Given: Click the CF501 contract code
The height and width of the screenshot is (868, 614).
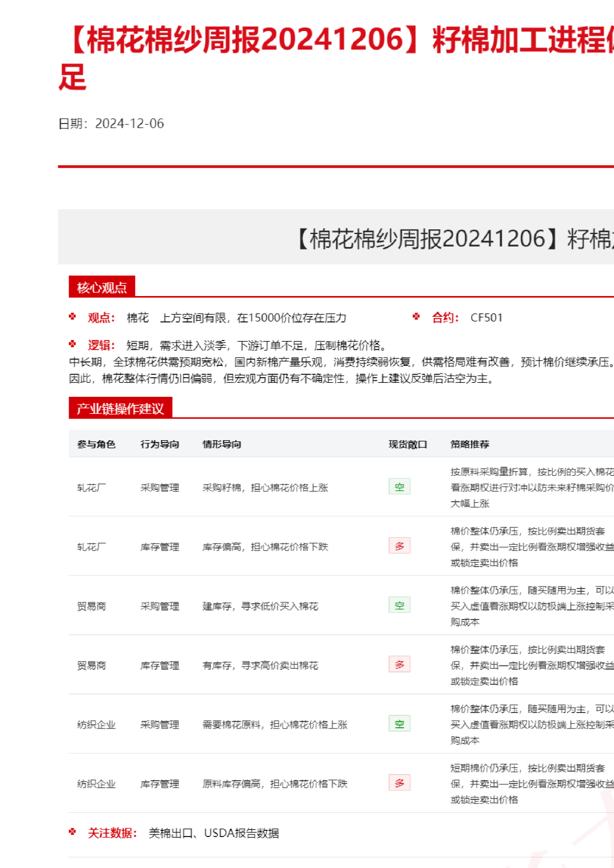Looking at the screenshot, I should click(x=486, y=318).
